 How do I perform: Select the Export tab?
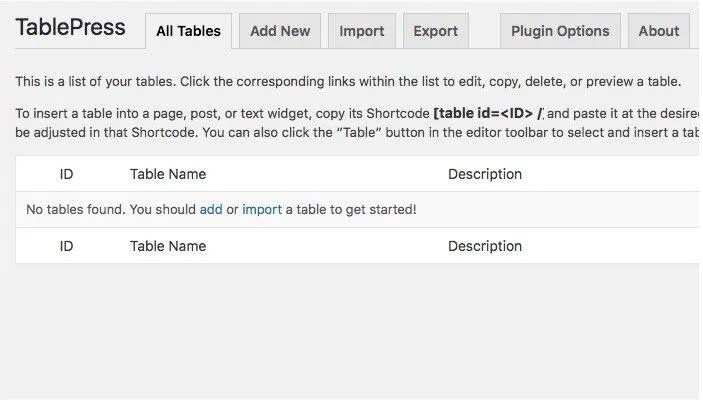tap(435, 31)
